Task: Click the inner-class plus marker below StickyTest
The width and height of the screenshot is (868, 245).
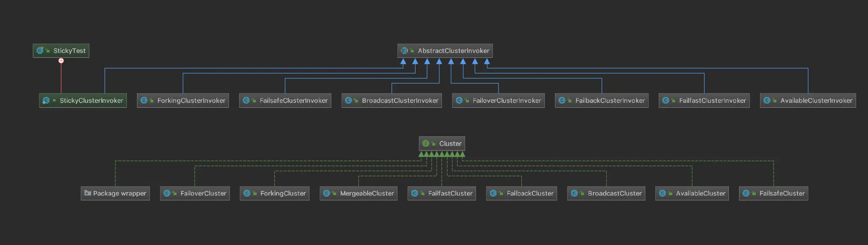Action: [x=61, y=61]
